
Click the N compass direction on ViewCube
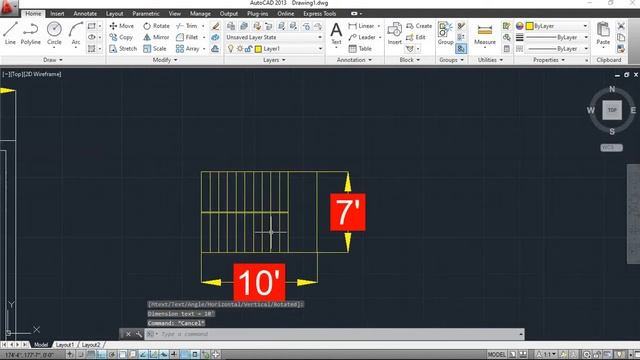coord(612,89)
